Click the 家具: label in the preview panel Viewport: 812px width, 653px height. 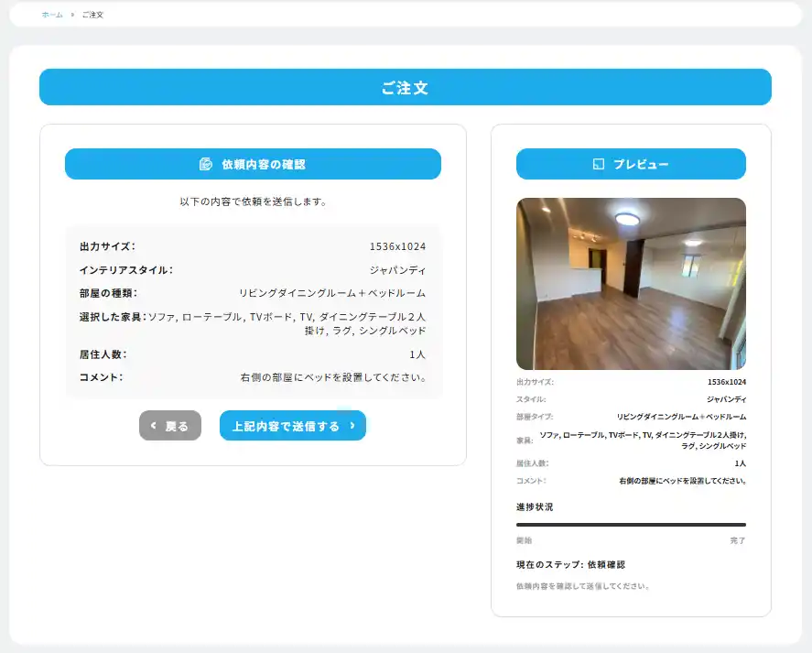(x=525, y=441)
